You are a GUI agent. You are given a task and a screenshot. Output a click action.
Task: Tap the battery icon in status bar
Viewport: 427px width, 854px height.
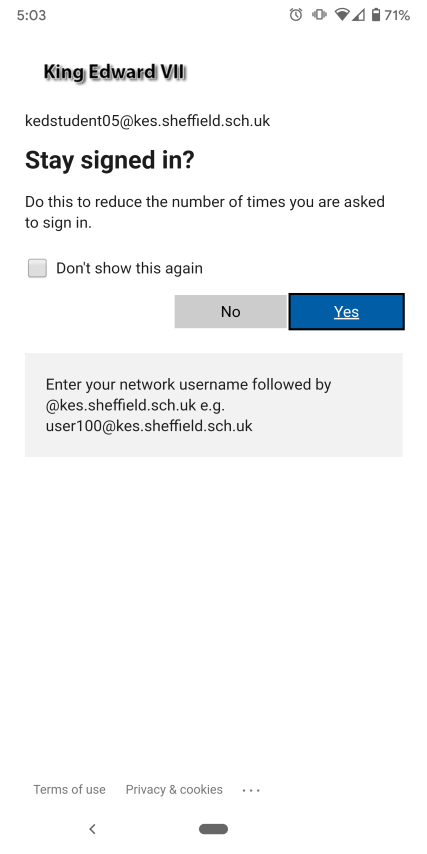tap(376, 15)
